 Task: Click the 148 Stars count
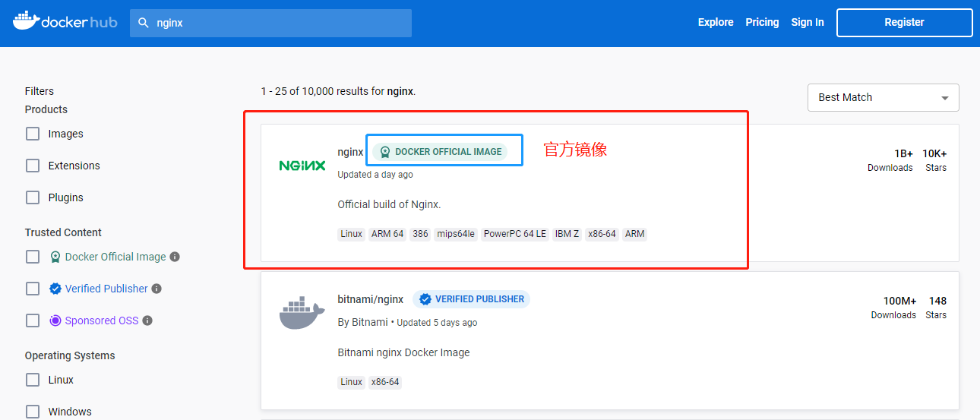point(937,308)
